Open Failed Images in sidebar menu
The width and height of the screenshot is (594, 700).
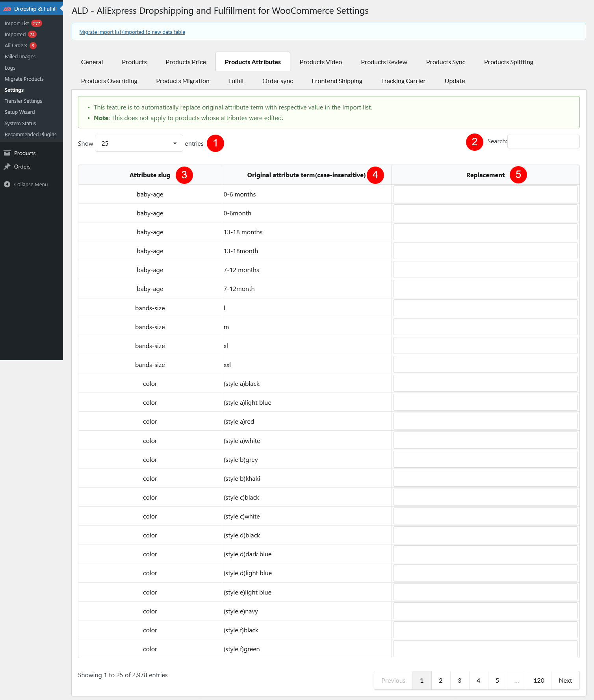point(20,57)
